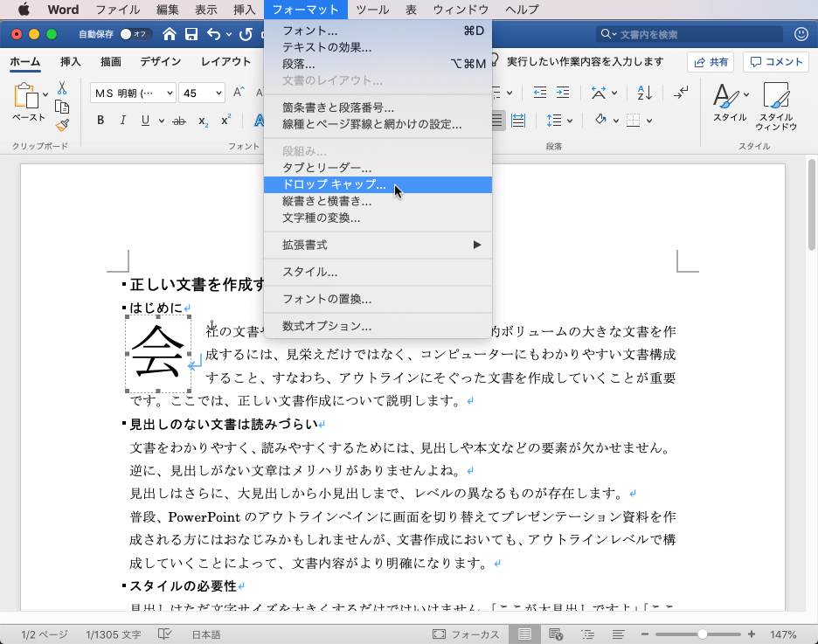The height and width of the screenshot is (644, 818).
Task: Toggle strikethrough formatting
Action: coord(179,121)
